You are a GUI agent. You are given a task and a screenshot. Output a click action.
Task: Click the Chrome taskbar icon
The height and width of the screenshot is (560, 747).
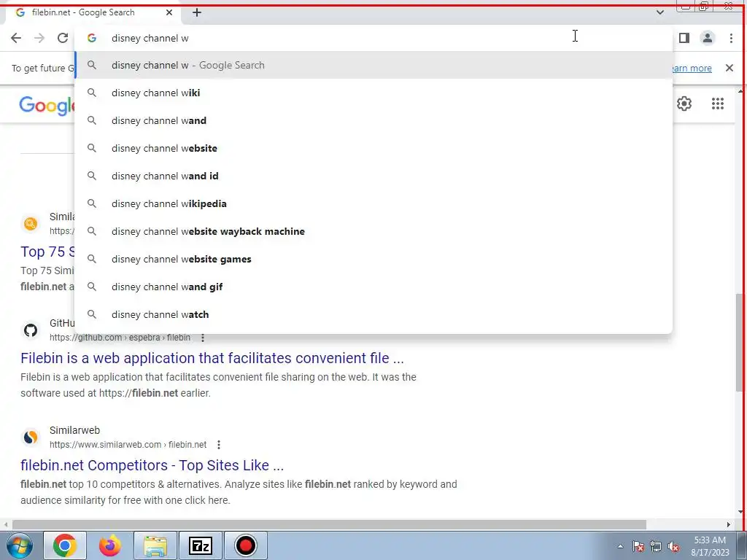pos(65,545)
